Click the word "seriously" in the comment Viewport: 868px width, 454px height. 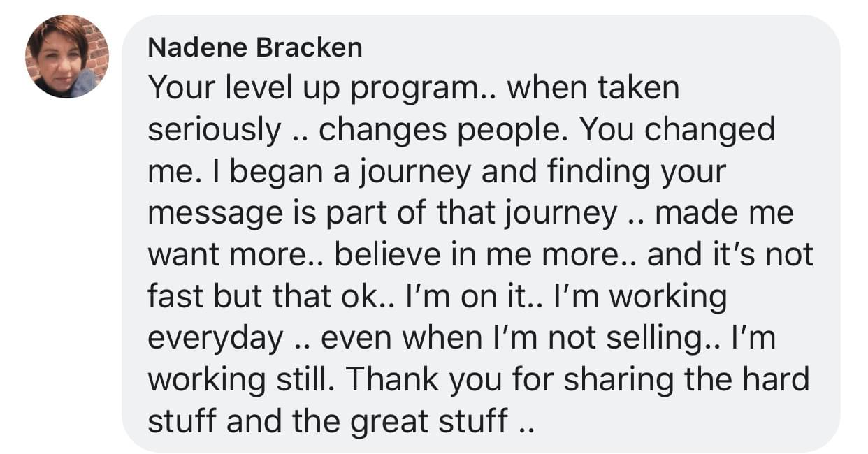pos(214,130)
